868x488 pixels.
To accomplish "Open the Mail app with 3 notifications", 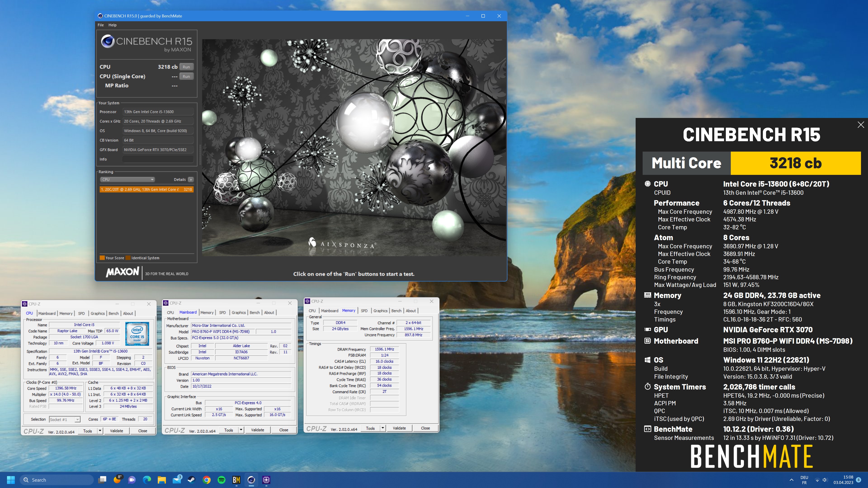I will point(177,480).
